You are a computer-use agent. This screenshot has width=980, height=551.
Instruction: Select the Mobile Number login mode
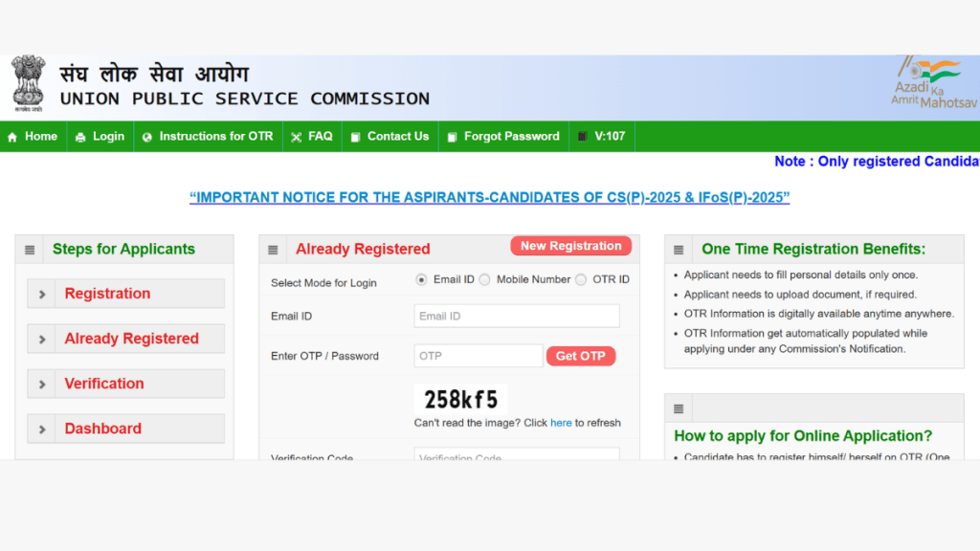[x=484, y=279]
